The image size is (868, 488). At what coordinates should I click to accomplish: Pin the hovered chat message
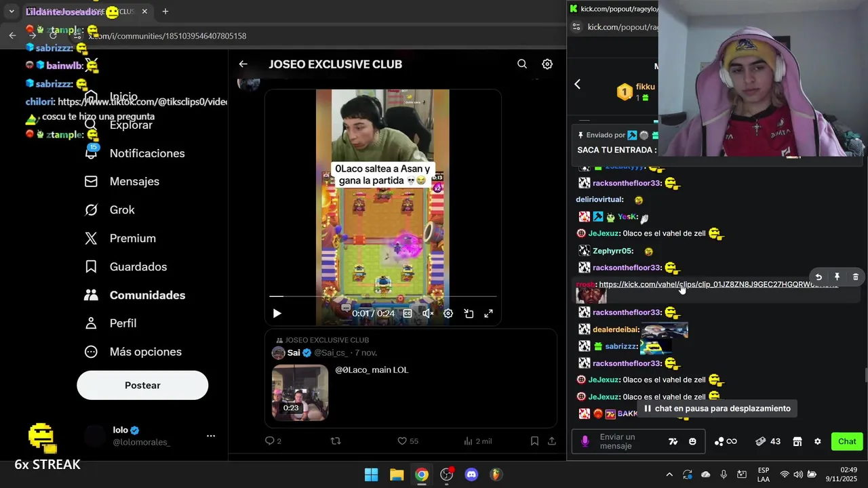point(837,277)
